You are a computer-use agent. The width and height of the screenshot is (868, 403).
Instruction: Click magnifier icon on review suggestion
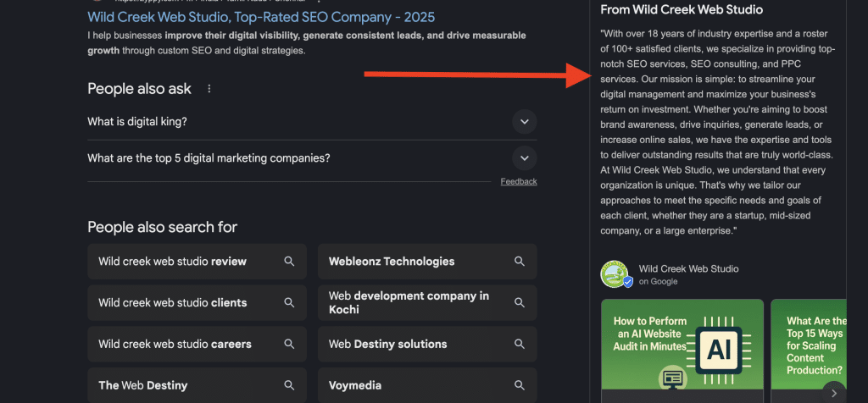click(289, 262)
